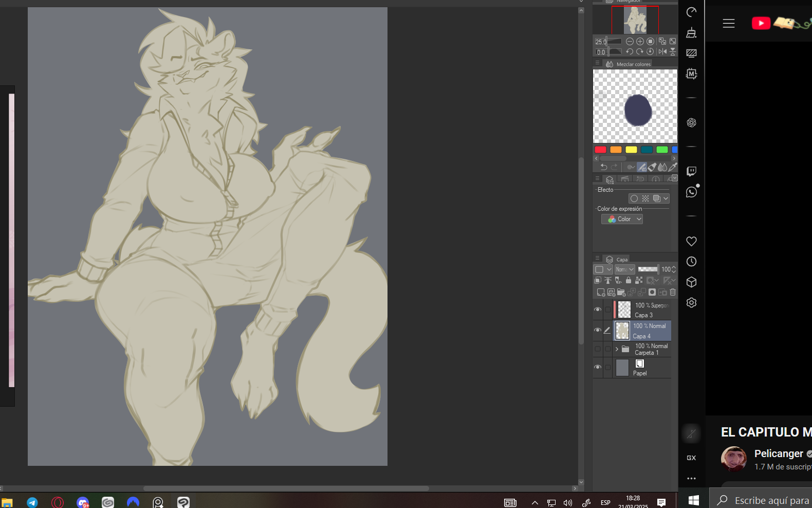Select the blend drops tool in Mezclar colores
This screenshot has height=508, width=812.
(662, 167)
